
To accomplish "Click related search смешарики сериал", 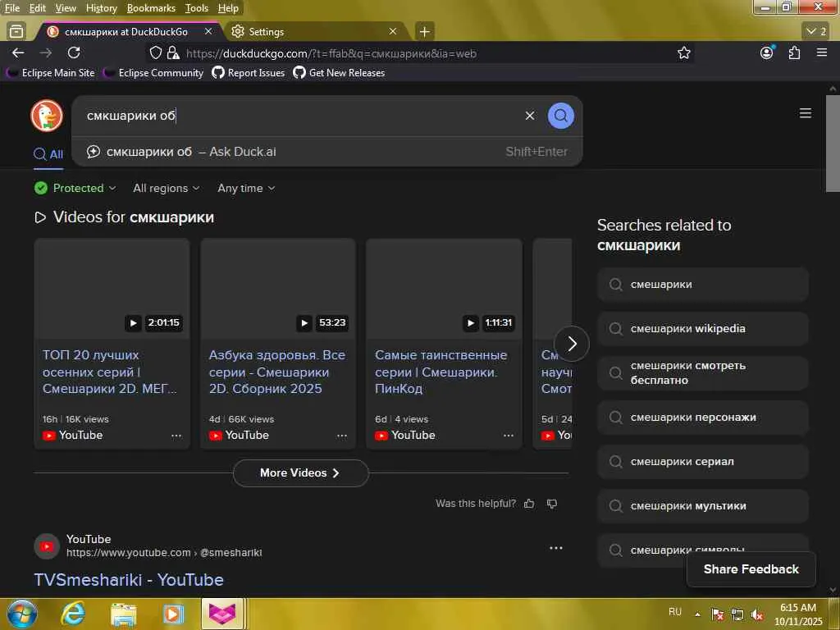I will click(x=702, y=462).
